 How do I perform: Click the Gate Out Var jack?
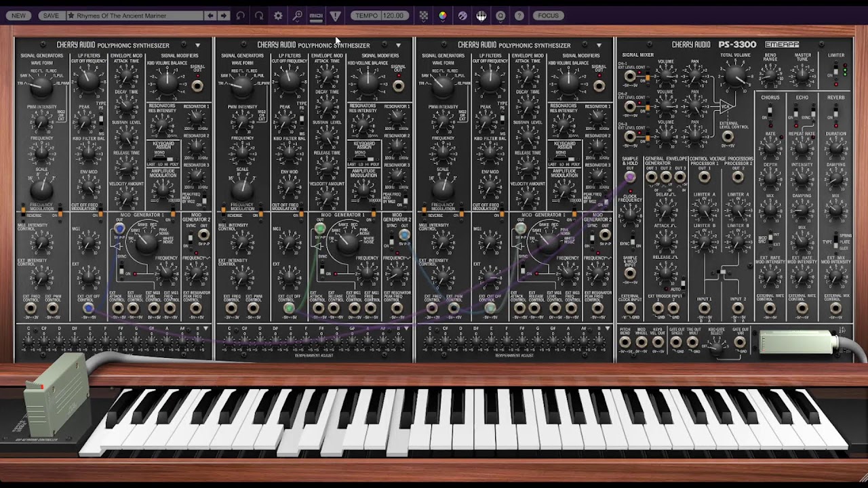click(741, 343)
